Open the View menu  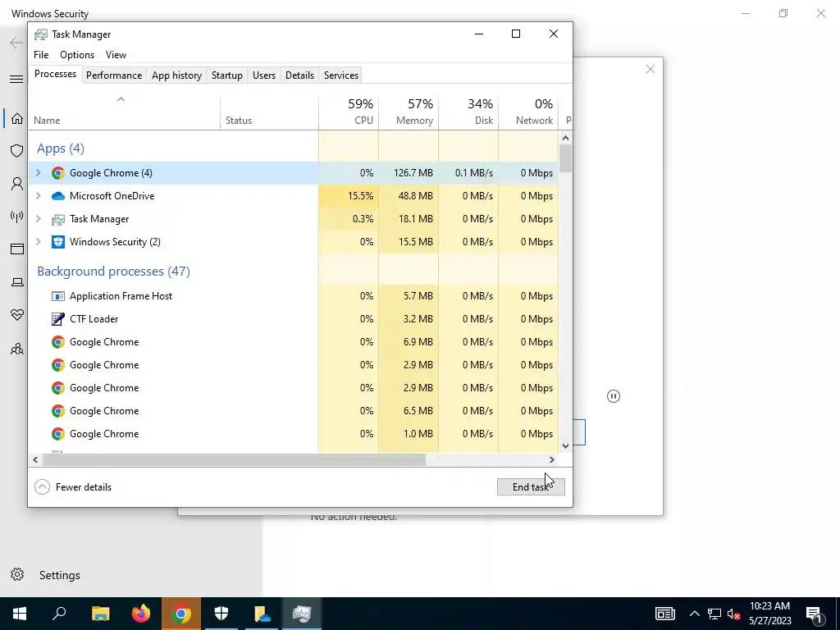(116, 55)
